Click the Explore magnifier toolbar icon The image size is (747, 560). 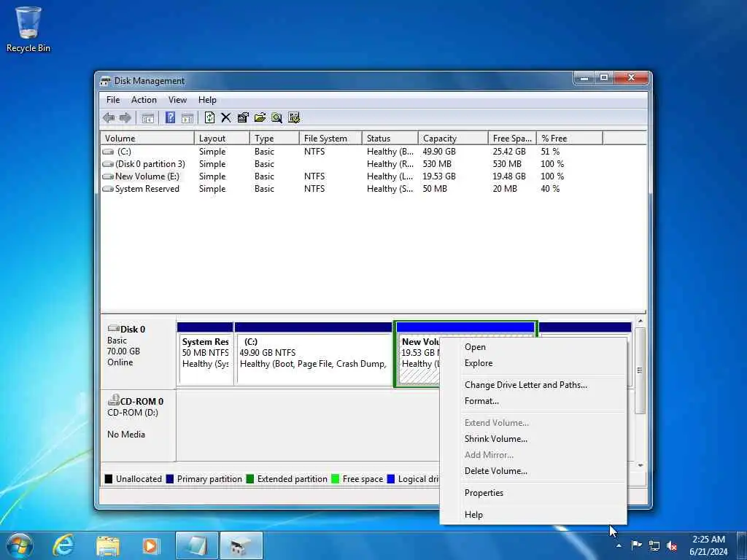click(276, 117)
